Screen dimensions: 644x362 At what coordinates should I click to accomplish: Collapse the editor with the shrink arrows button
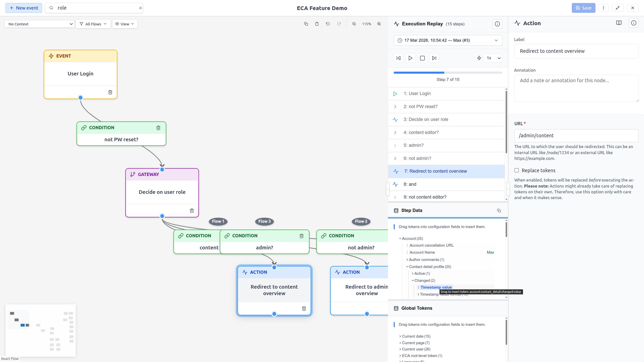[618, 8]
